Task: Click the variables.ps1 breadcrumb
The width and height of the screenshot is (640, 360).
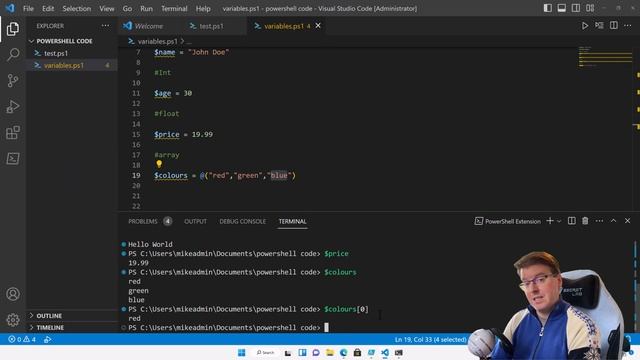Action: pyautogui.click(x=157, y=41)
